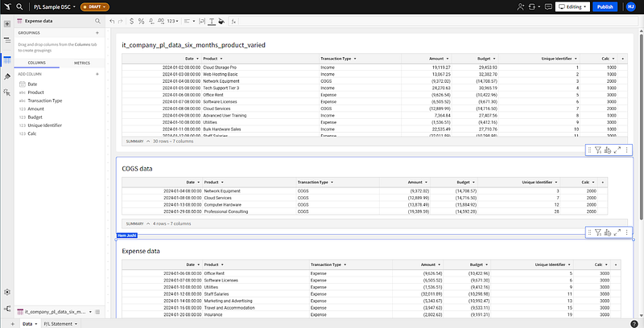Open workbook settings gear icon
This screenshot has width=644, height=328.
click(7, 293)
